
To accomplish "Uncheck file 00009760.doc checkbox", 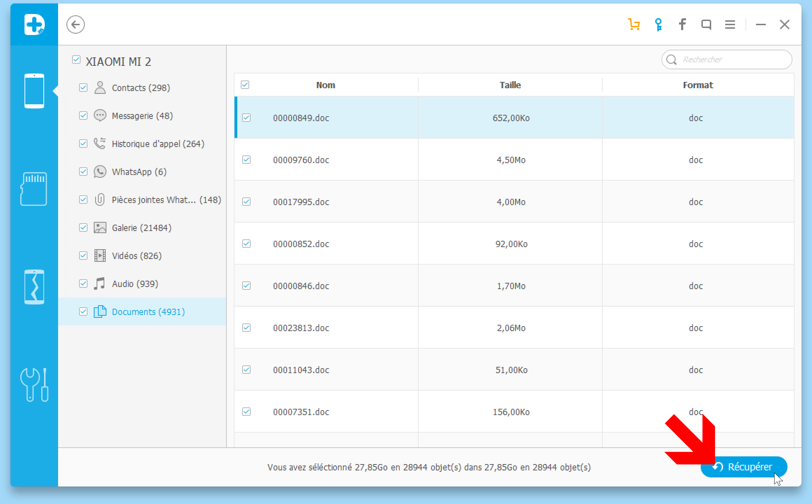I will tap(246, 160).
